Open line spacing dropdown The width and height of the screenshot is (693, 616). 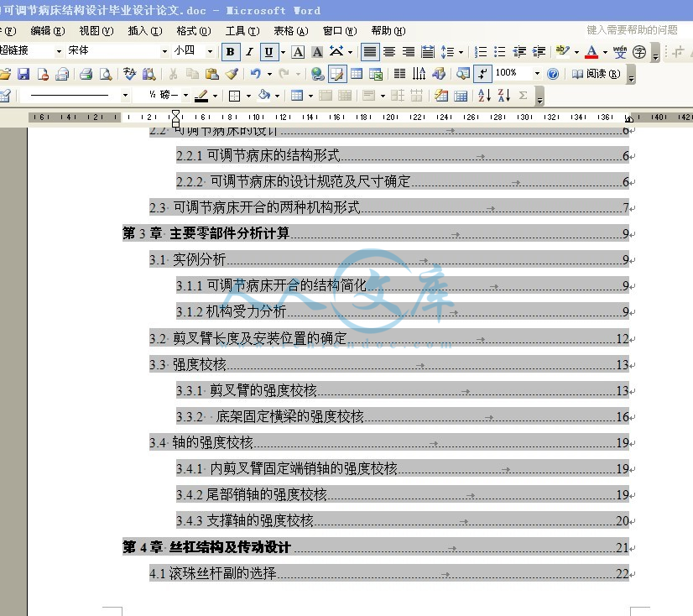(x=461, y=52)
